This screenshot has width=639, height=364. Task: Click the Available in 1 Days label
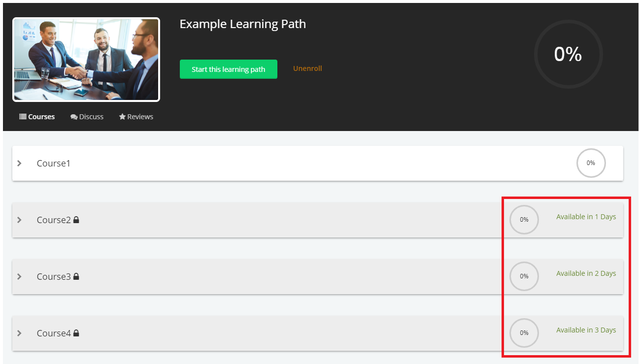coord(586,217)
